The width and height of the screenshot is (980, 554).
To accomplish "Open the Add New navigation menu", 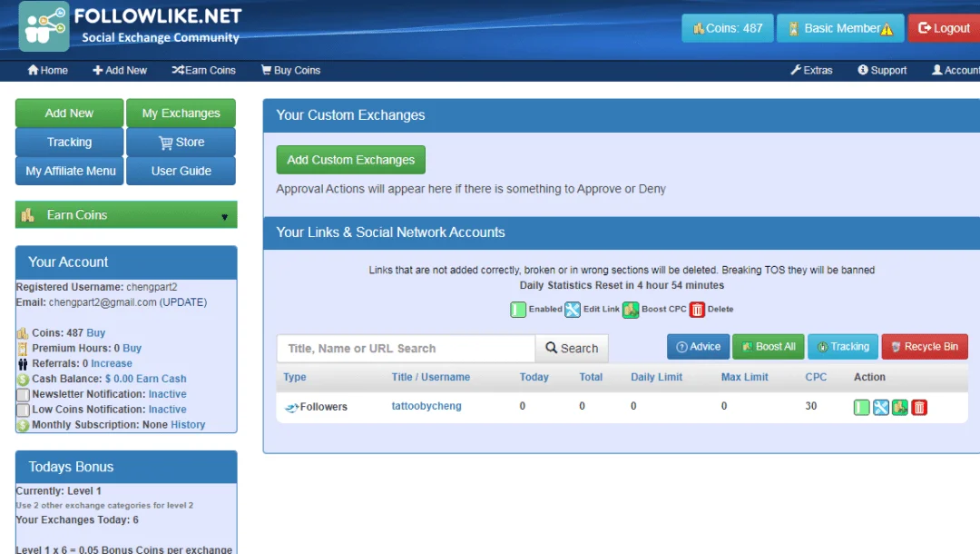I will [120, 71].
